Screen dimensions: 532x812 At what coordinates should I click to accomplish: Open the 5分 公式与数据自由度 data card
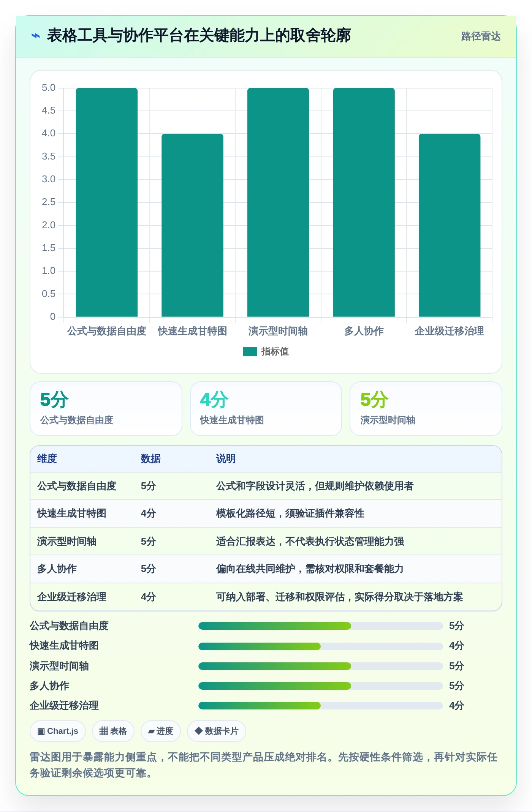click(106, 409)
